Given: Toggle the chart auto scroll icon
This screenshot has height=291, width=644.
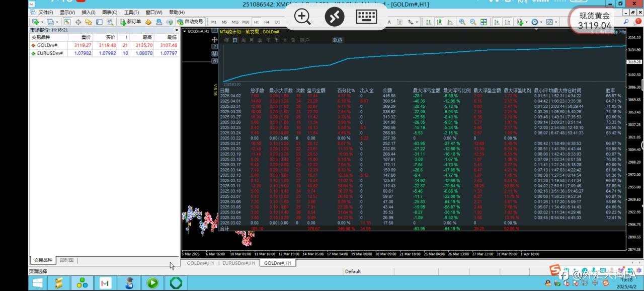Looking at the screenshot, I should tap(497, 22).
